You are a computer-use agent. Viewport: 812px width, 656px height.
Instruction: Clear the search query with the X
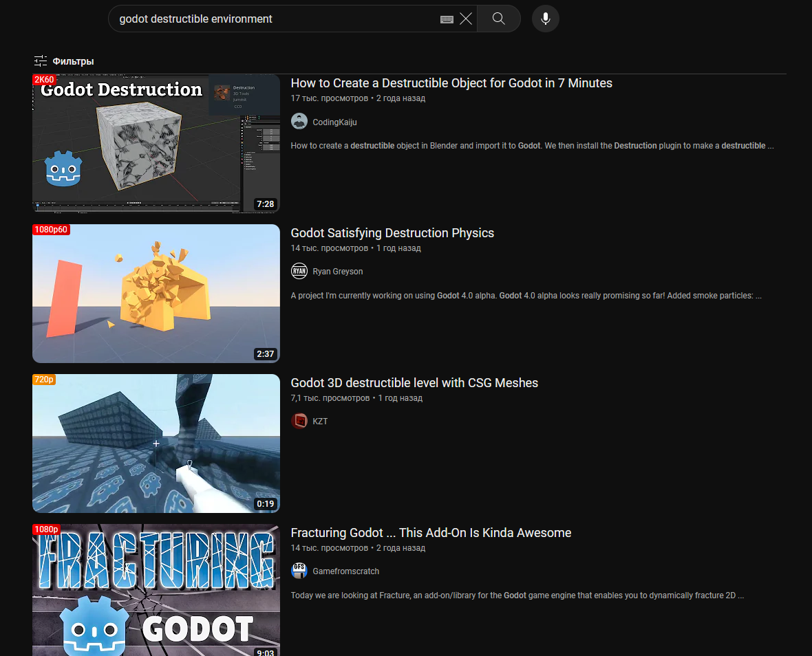coord(466,19)
